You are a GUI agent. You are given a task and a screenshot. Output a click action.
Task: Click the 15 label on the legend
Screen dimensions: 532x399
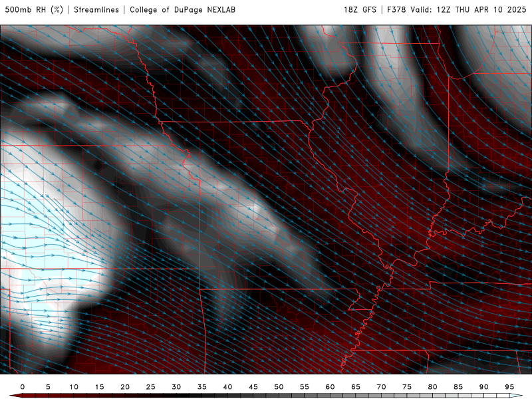99,387
